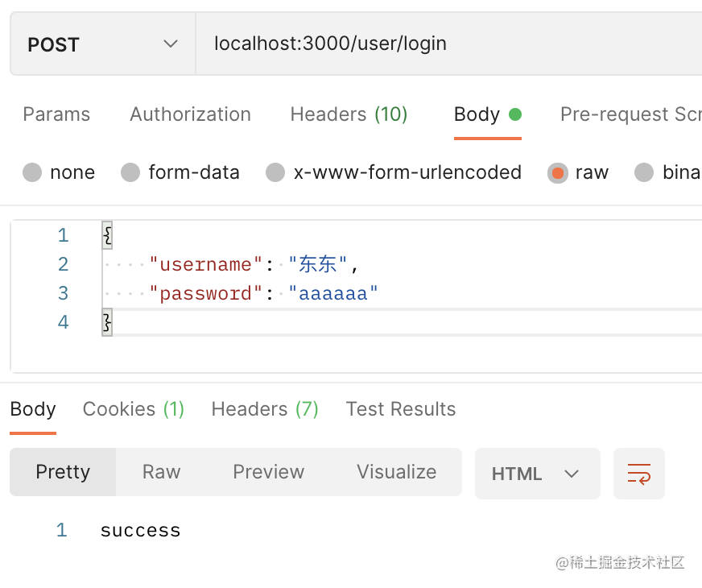The width and height of the screenshot is (702, 588).
Task: Select the raw body radio button
Action: [557, 172]
